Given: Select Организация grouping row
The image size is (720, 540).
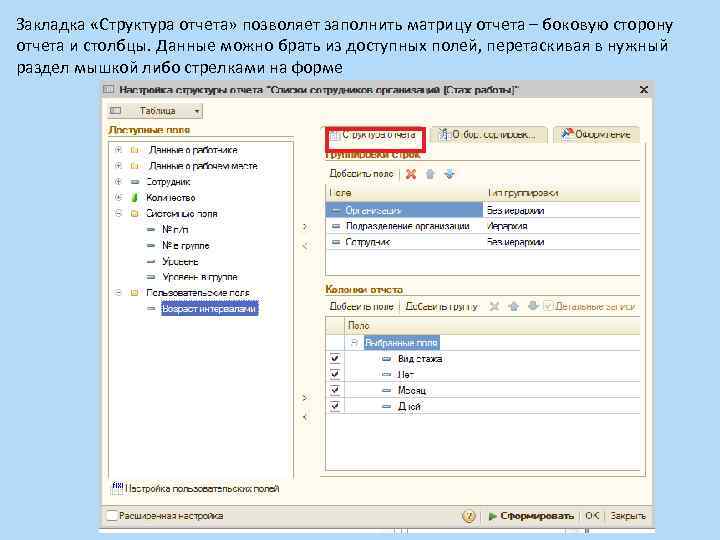Looking at the screenshot, I should pyautogui.click(x=404, y=210).
